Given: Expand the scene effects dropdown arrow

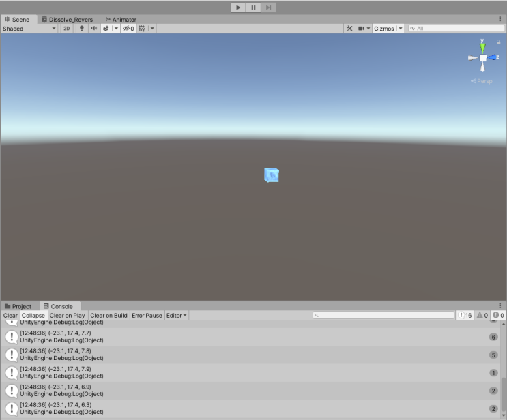Looking at the screenshot, I should (116, 29).
